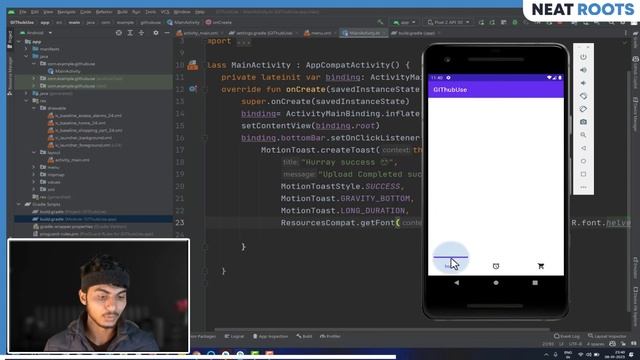Click the emulator volume up button

click(583, 70)
